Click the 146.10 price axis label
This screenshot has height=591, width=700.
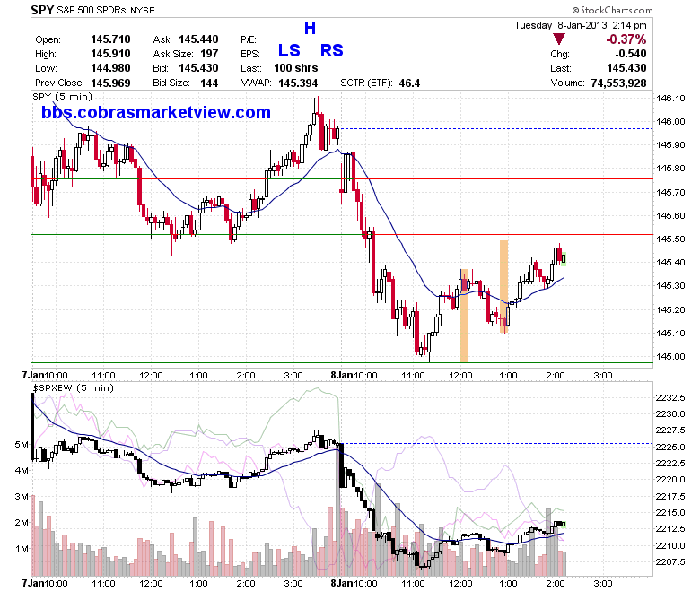click(670, 98)
